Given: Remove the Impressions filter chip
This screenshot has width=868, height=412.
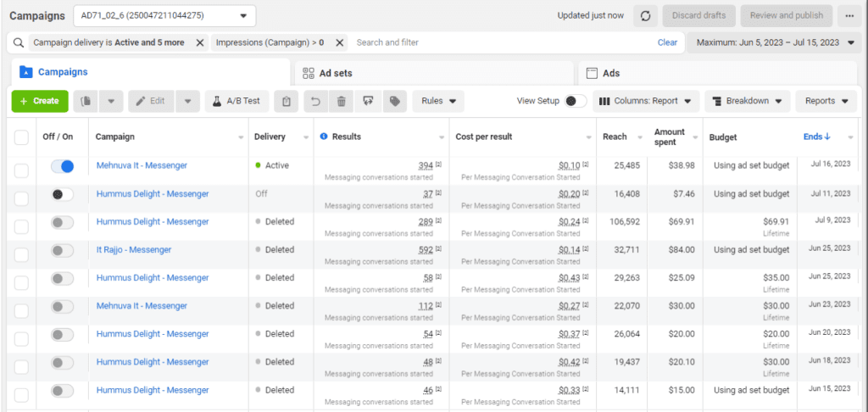Looking at the screenshot, I should coord(340,42).
